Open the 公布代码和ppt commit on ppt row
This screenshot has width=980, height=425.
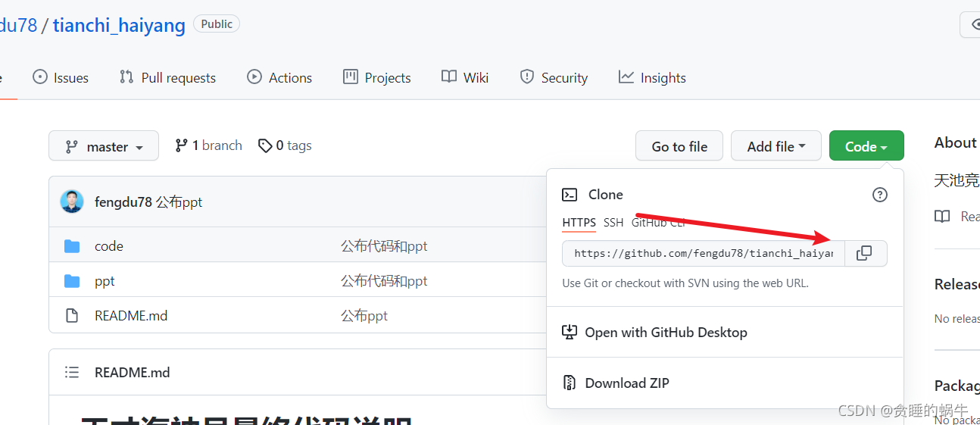coord(384,281)
